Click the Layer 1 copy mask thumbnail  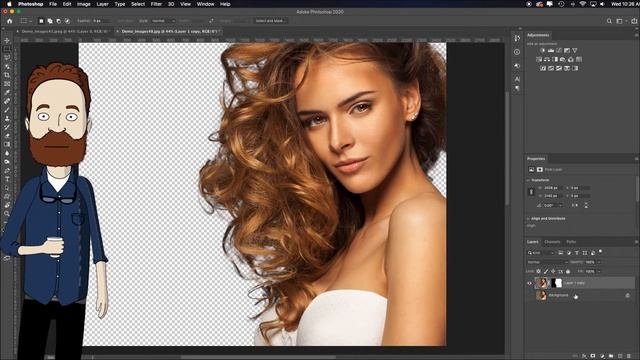point(556,283)
